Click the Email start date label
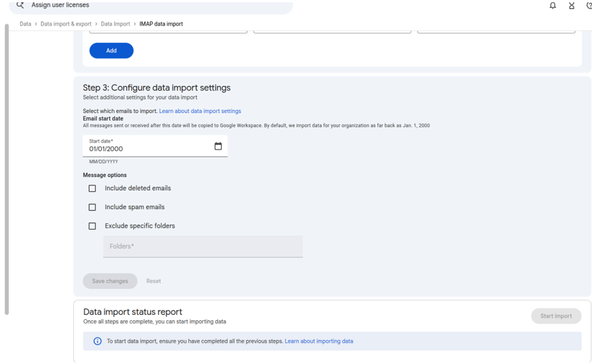The height and width of the screenshot is (364, 592). [x=103, y=119]
